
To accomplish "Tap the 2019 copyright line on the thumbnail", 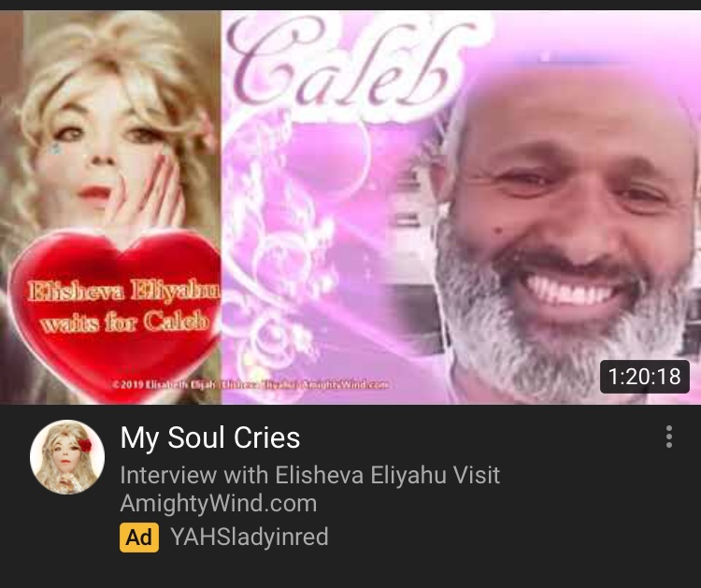I will point(250,384).
